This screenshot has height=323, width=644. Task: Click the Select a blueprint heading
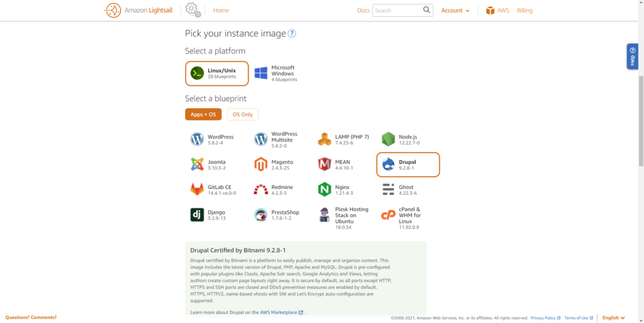point(215,99)
